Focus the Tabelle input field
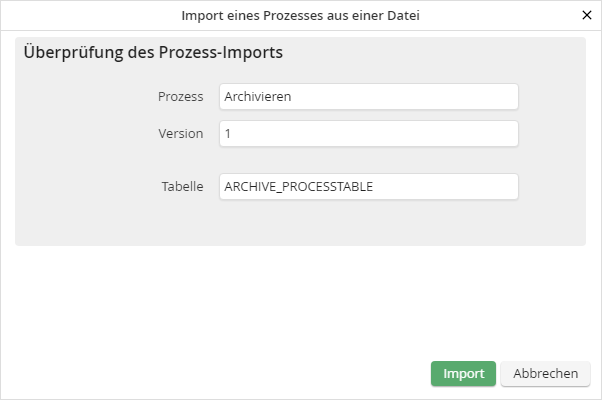This screenshot has height=400, width=602. [368, 186]
